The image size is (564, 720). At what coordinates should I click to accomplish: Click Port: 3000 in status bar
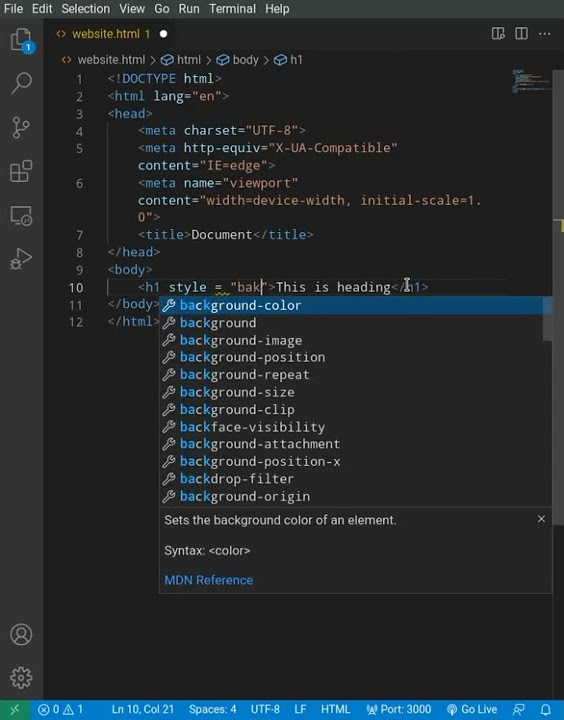(399, 710)
